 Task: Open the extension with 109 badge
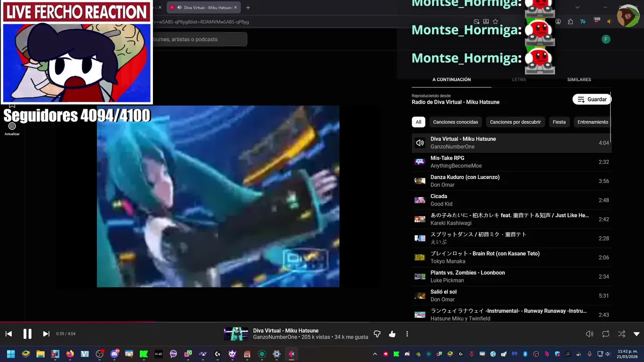tap(597, 21)
